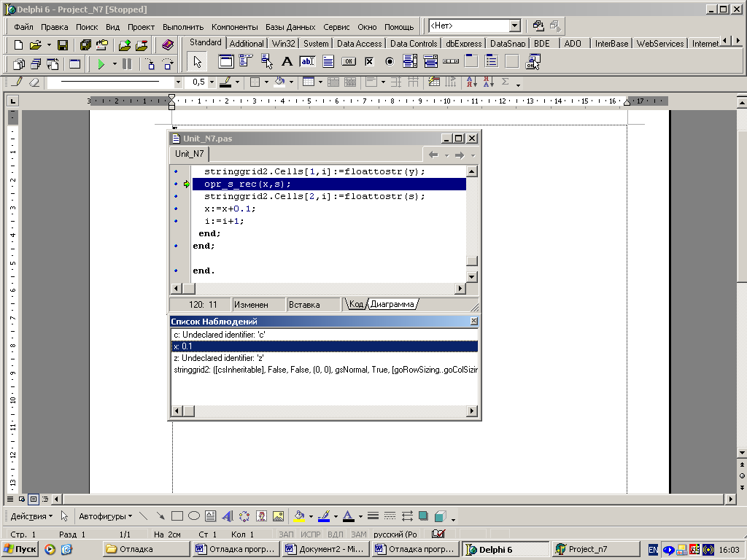Viewport: 747px width, 560px height.
Task: Close the Список Наблюдений watch window
Action: [473, 321]
